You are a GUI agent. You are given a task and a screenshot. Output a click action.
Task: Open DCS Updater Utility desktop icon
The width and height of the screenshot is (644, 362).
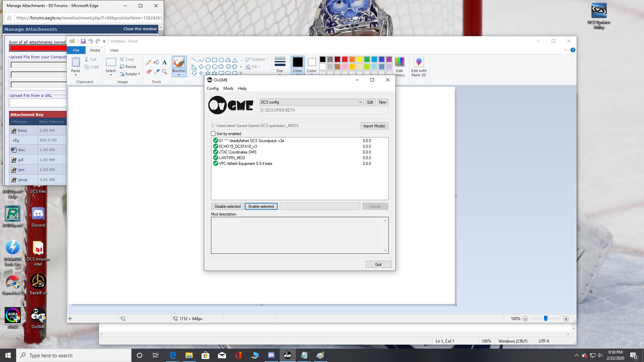pos(599,16)
